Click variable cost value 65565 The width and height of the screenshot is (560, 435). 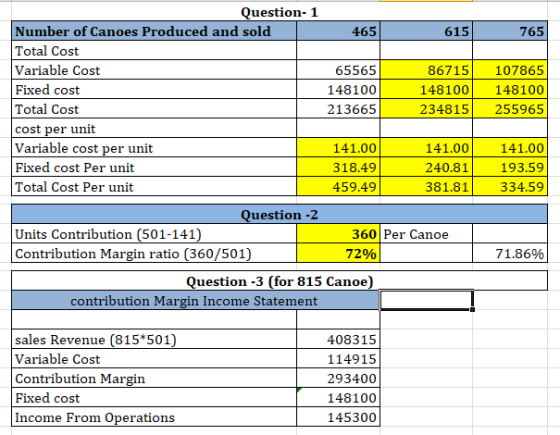coord(338,70)
